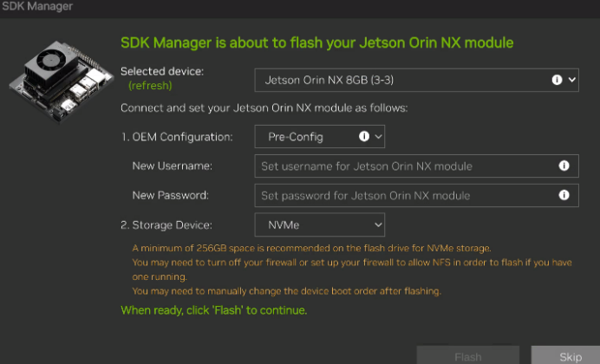Focus the New Password input field
The width and height of the screenshot is (600, 364).
tap(416, 195)
